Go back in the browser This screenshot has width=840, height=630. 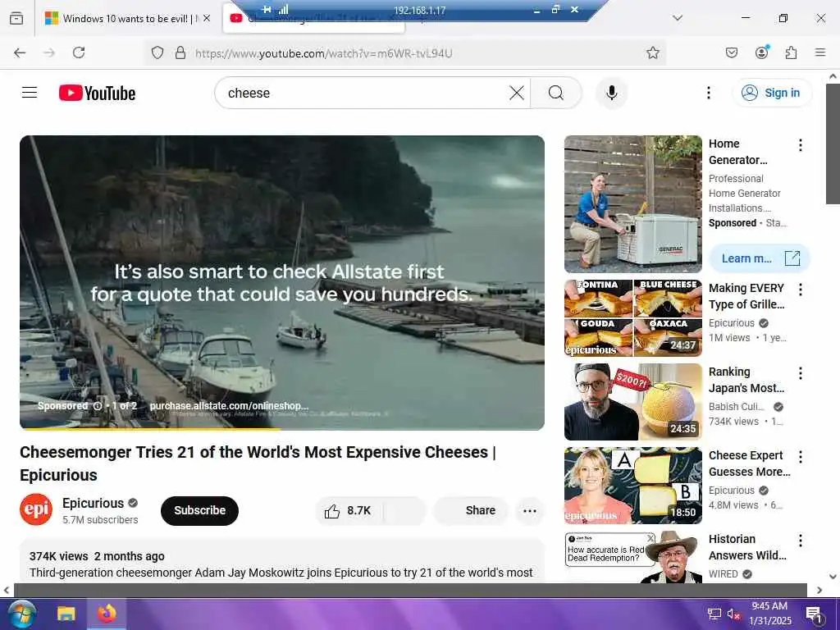(x=20, y=52)
